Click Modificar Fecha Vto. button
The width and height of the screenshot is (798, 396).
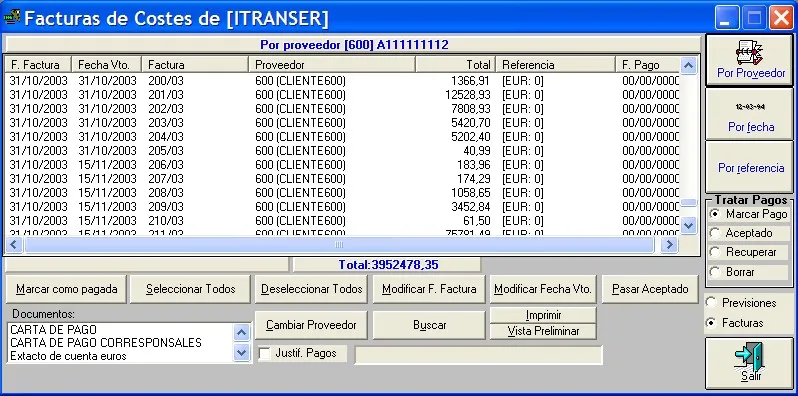point(543,289)
